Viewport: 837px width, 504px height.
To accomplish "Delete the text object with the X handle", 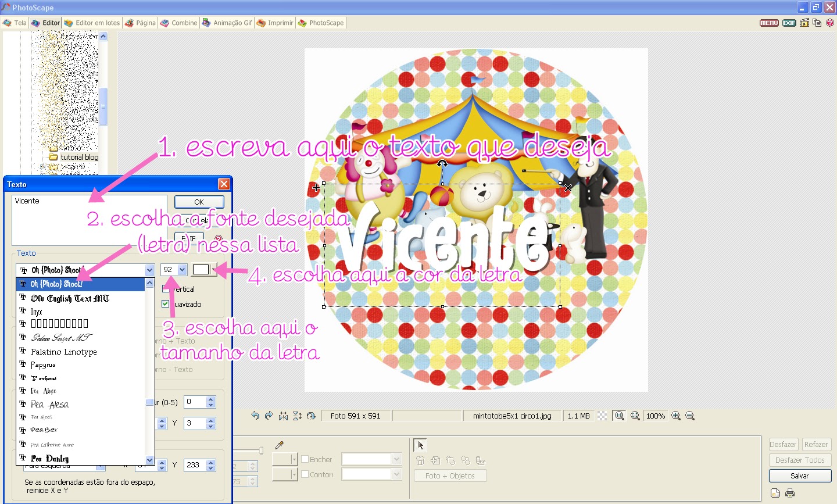I will click(568, 187).
